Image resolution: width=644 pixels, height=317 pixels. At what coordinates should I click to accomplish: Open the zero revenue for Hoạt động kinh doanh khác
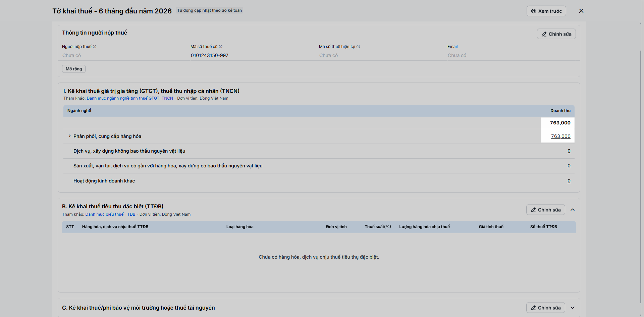(x=569, y=181)
